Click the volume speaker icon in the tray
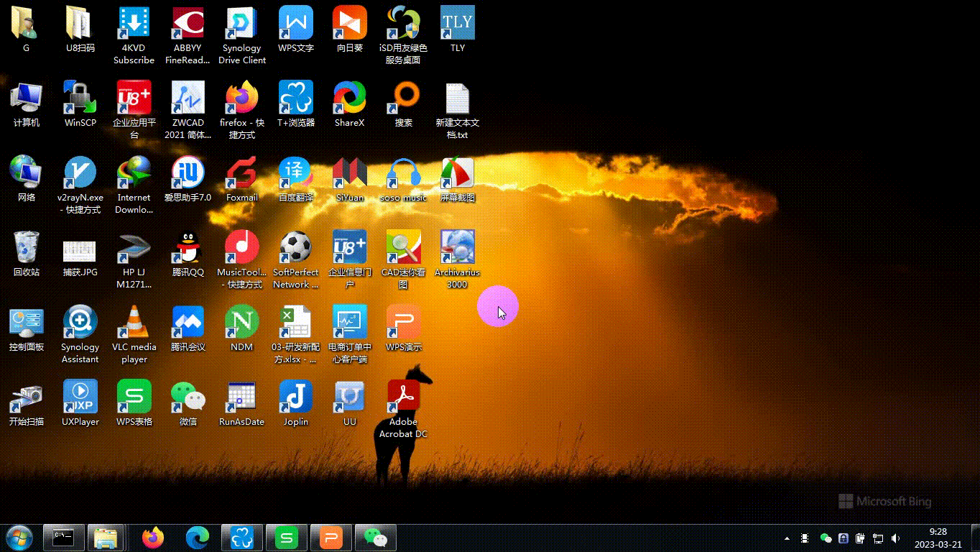Screen dimensions: 980x552 (895, 538)
